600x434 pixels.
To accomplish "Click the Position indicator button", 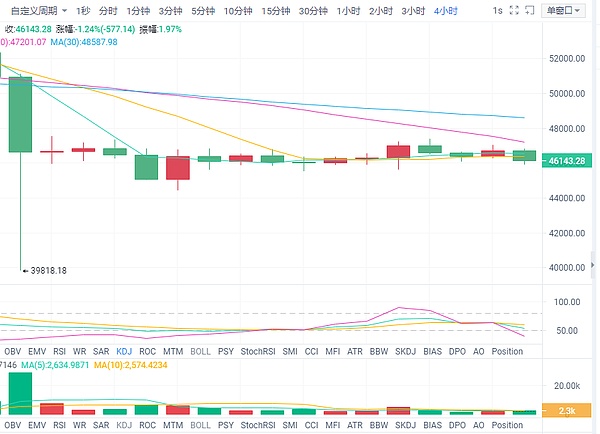I will [508, 352].
